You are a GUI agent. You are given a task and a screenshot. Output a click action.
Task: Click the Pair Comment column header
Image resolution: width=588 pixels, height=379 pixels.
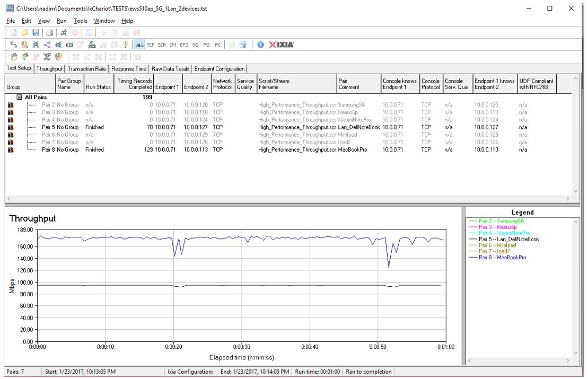(x=358, y=84)
